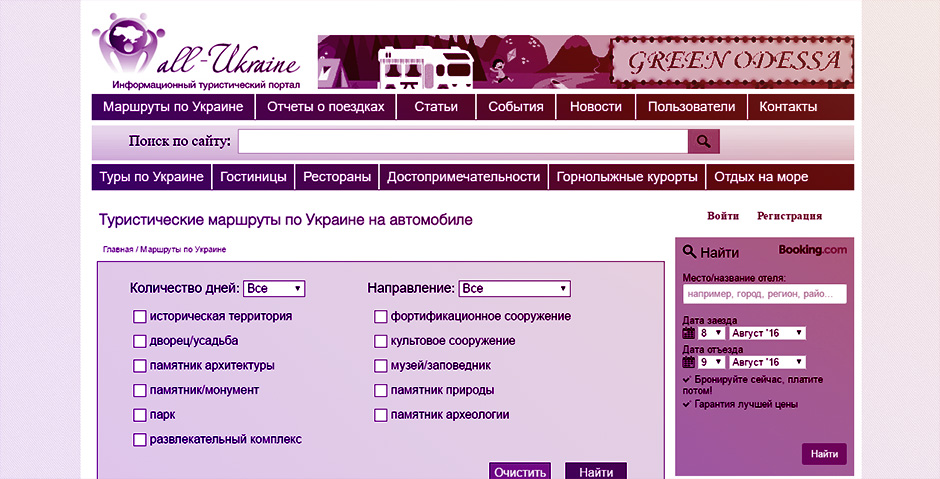Viewport: 940px width, 479px height.
Task: Click the Booking widget Найти button
Action: (824, 454)
